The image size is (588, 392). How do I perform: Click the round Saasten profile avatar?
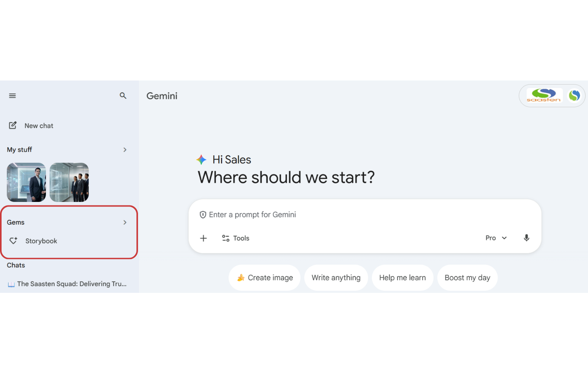point(574,96)
